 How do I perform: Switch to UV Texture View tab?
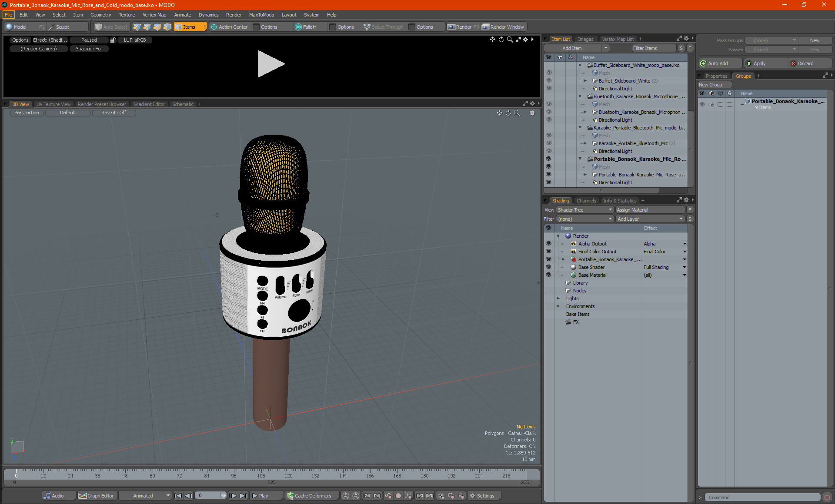pyautogui.click(x=53, y=104)
